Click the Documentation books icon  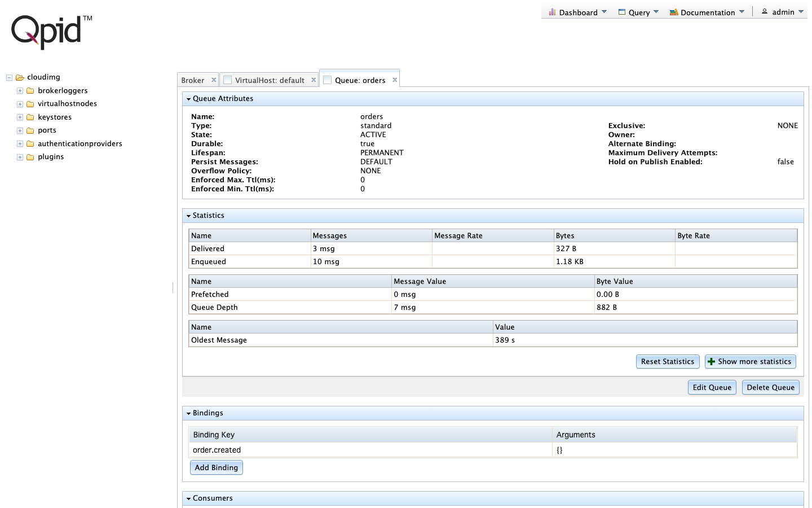coord(673,12)
